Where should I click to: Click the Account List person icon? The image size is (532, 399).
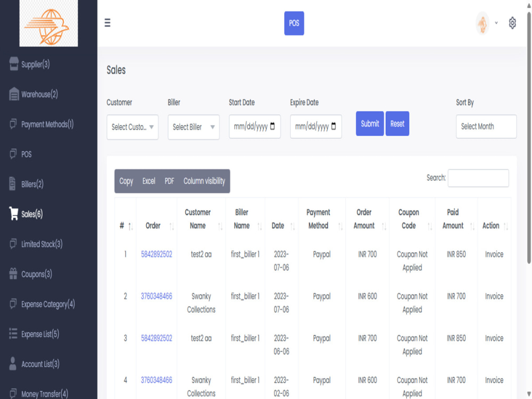[x=13, y=363]
